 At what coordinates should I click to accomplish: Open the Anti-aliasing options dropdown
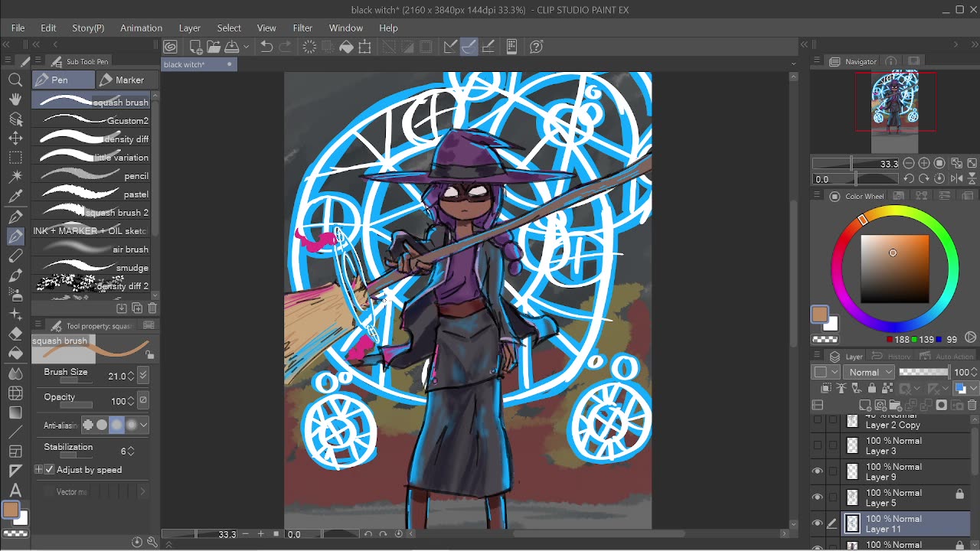[143, 425]
